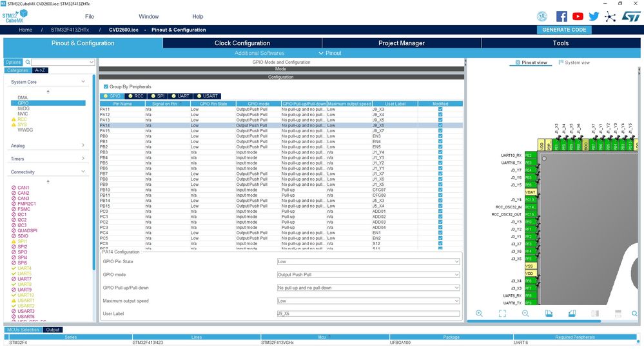Switch to Clock Configuration tab

click(242, 43)
